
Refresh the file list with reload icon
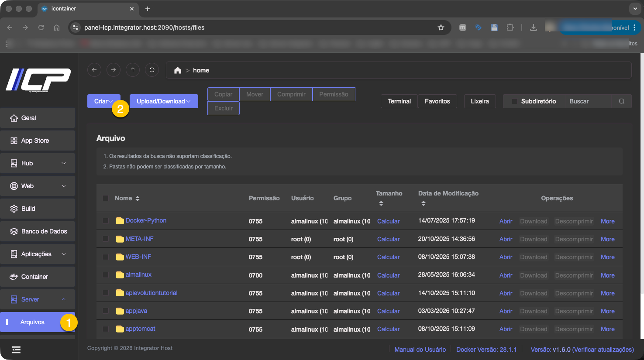pos(152,70)
